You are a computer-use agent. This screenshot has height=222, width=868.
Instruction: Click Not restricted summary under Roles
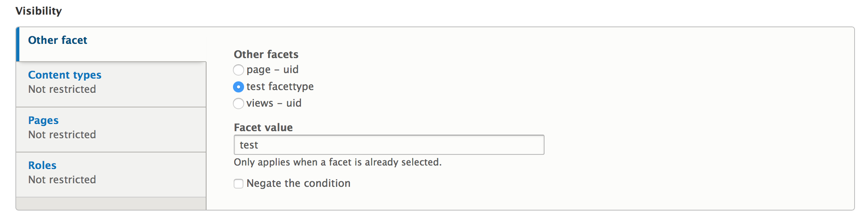62,180
